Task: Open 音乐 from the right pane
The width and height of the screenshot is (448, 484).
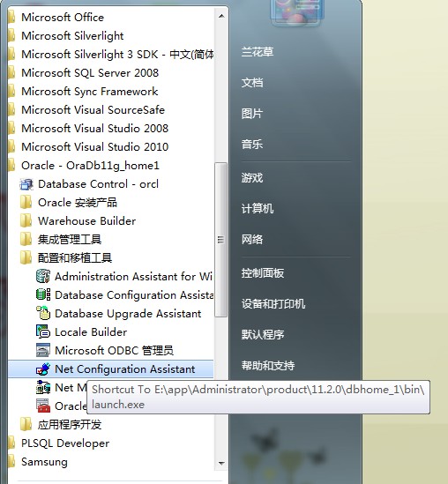Action: point(252,145)
